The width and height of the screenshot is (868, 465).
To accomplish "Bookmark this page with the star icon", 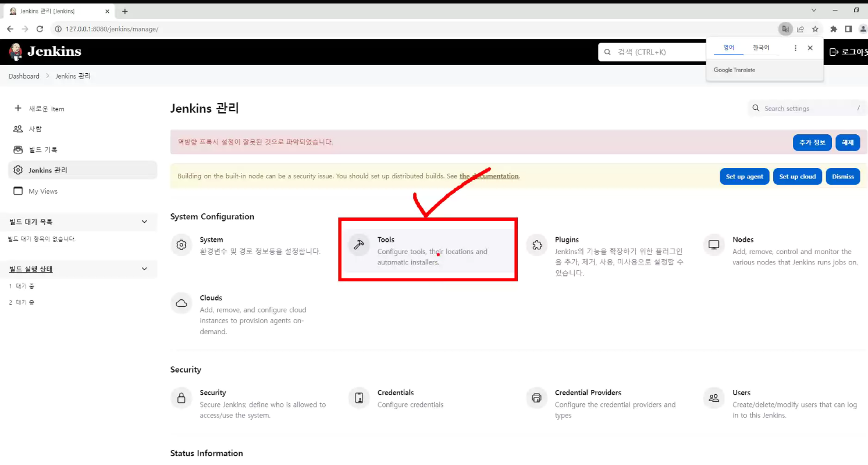I will (816, 29).
